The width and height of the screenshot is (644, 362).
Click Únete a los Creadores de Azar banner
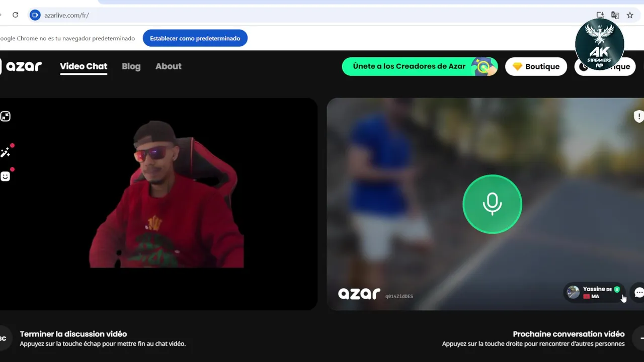point(420,66)
